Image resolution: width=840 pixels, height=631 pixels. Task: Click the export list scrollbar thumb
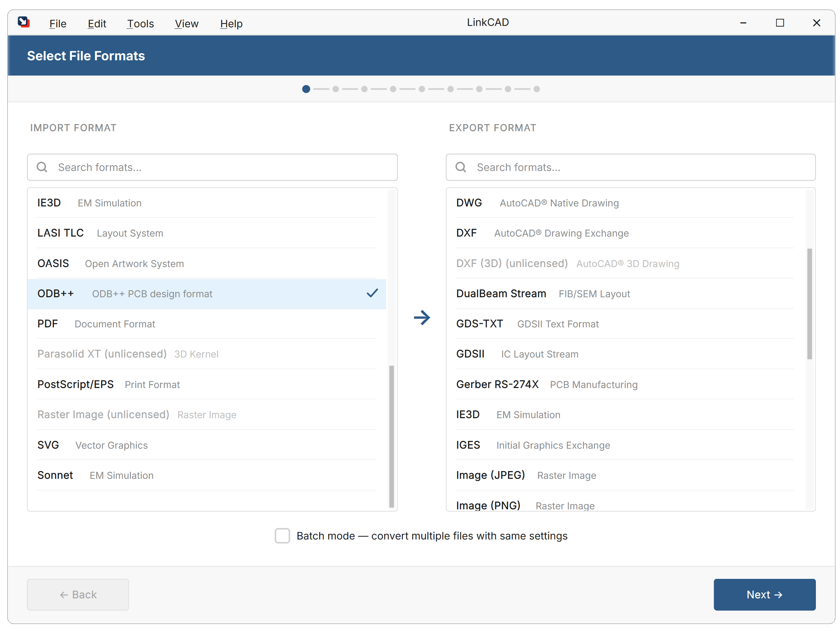pos(810,304)
